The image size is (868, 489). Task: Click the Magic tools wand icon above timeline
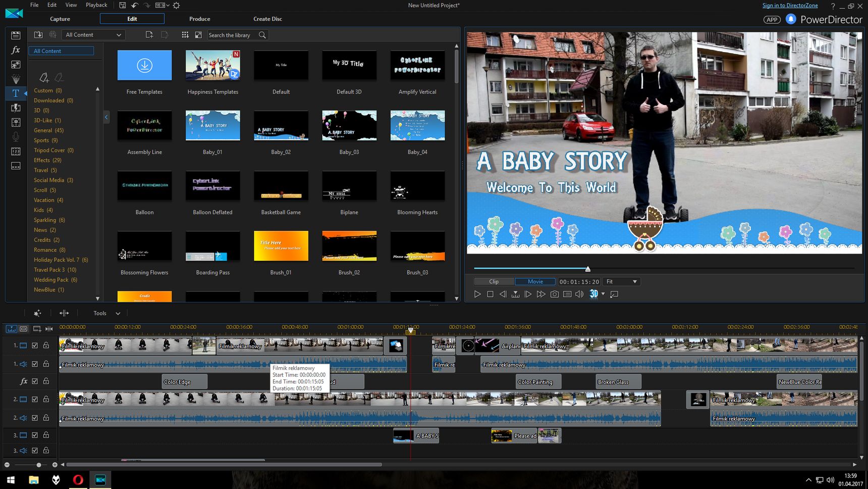(x=37, y=313)
